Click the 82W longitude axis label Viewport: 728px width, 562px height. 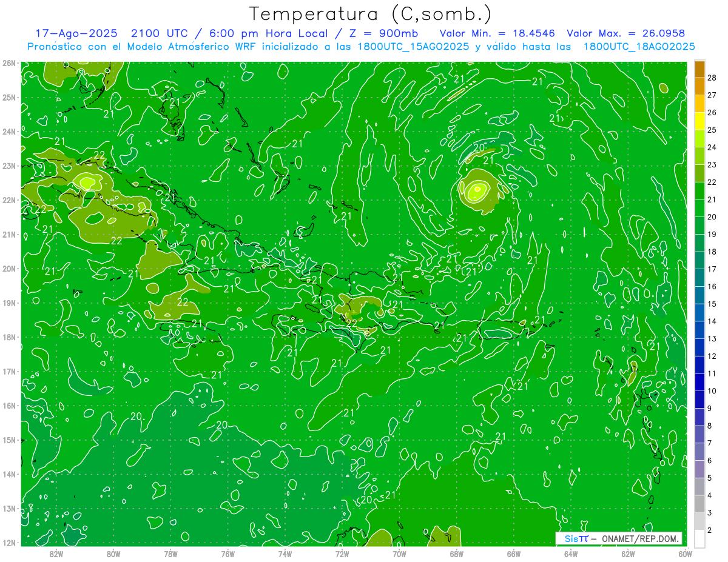click(56, 554)
